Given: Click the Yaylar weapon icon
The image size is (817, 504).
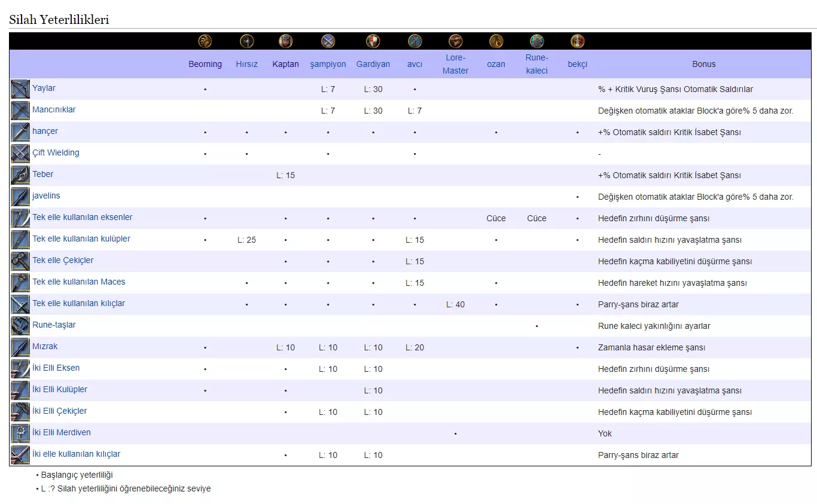Looking at the screenshot, I should (x=20, y=89).
